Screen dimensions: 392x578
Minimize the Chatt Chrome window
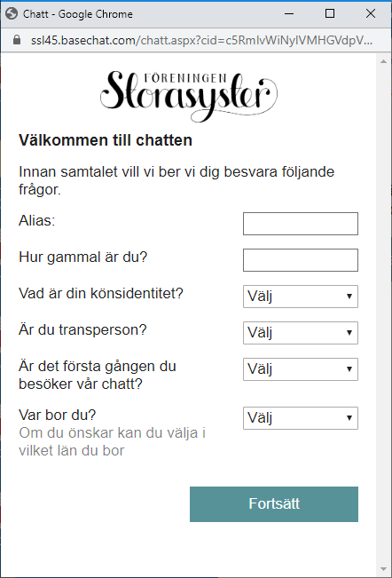click(x=289, y=14)
